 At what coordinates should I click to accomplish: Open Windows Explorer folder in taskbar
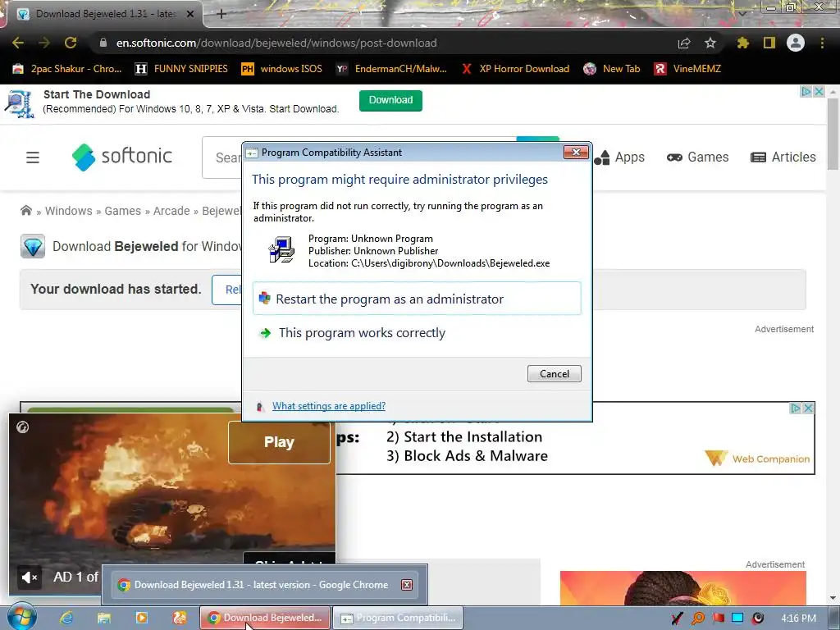pos(104,618)
